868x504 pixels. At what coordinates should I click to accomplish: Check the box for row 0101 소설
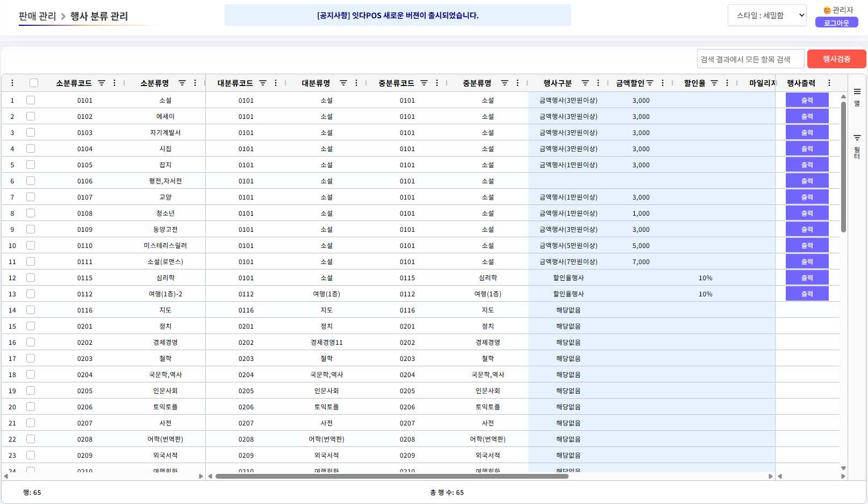point(31,100)
